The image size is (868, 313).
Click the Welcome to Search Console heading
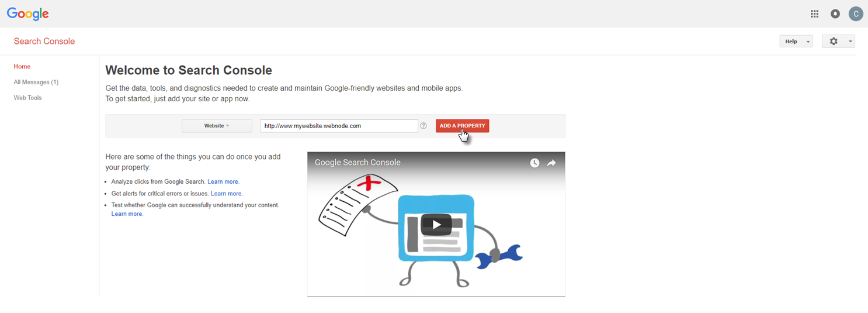point(189,70)
